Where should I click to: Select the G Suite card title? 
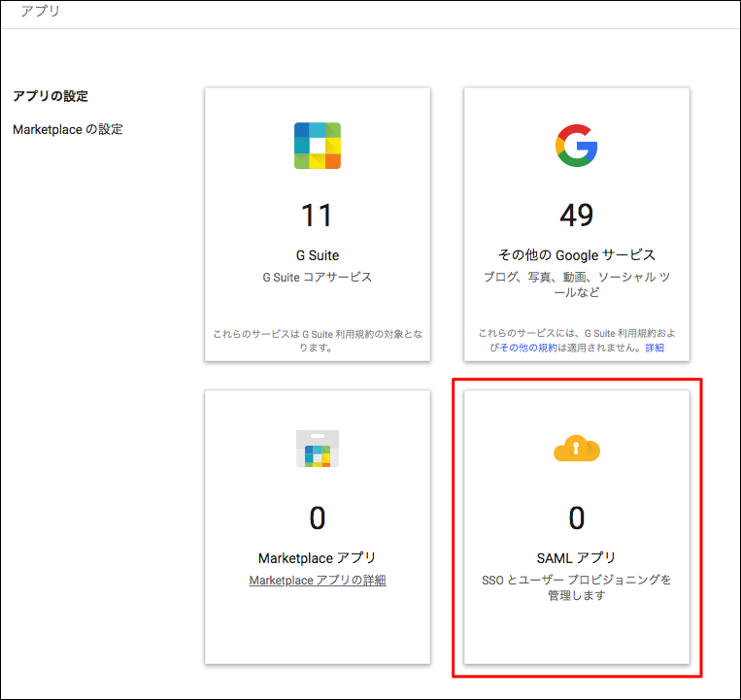318,255
